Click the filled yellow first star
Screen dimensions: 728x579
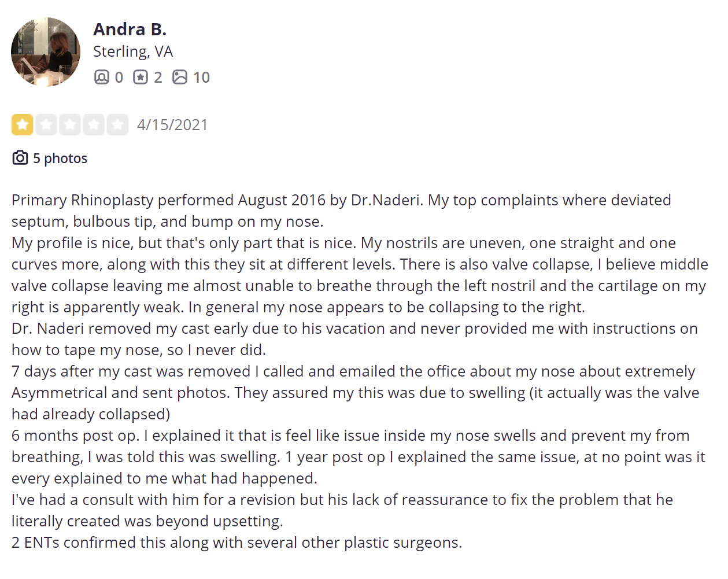(x=23, y=124)
